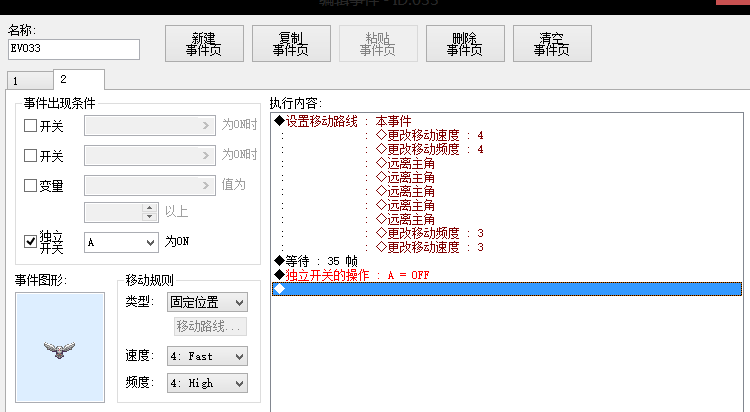Focus the 名称 field containing EV033
750x412 pixels.
click(74, 49)
